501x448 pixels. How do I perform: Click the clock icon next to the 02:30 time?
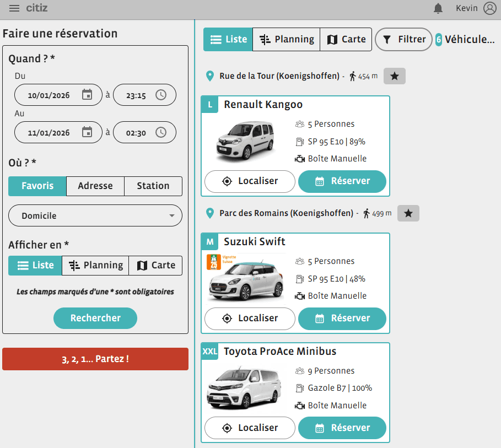(161, 132)
